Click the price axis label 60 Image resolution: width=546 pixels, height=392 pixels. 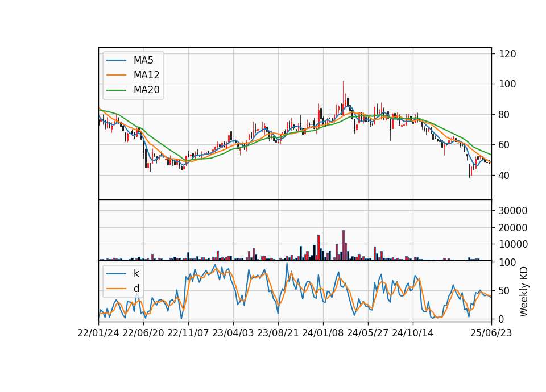click(504, 145)
